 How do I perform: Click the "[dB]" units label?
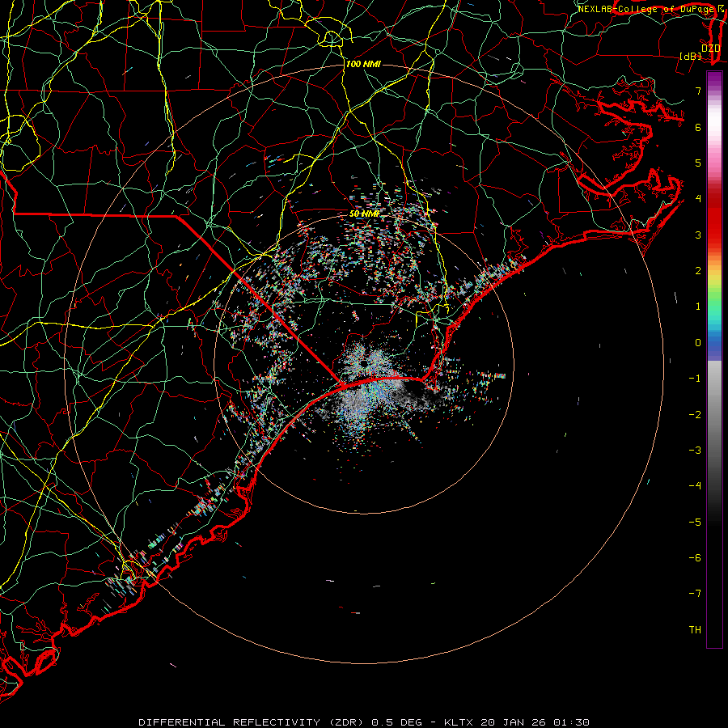pyautogui.click(x=691, y=56)
